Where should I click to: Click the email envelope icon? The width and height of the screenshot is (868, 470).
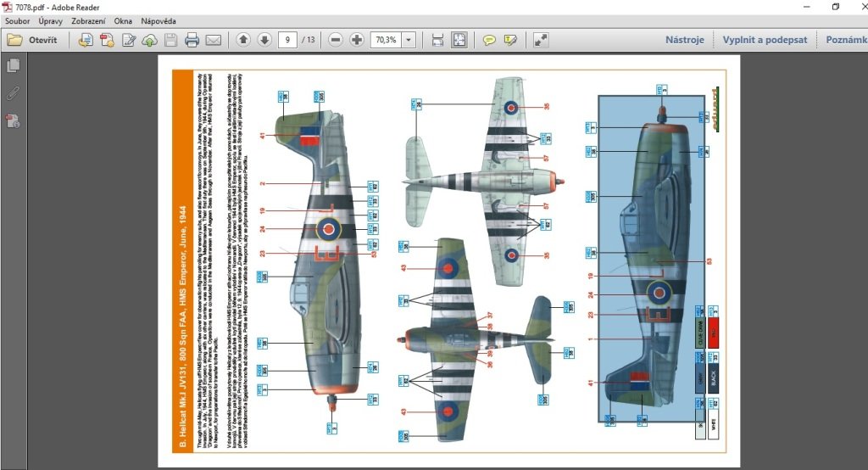(213, 40)
